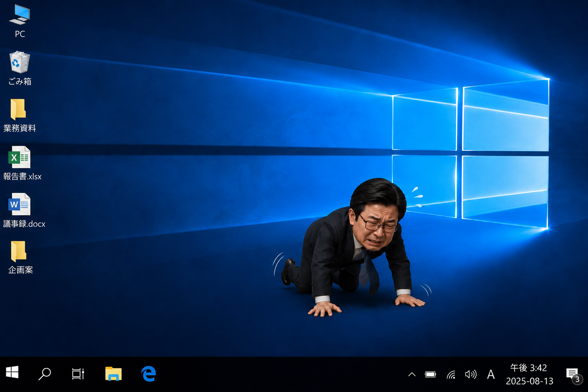Click the 業務資料 folder name label
The image size is (588, 392).
[20, 128]
